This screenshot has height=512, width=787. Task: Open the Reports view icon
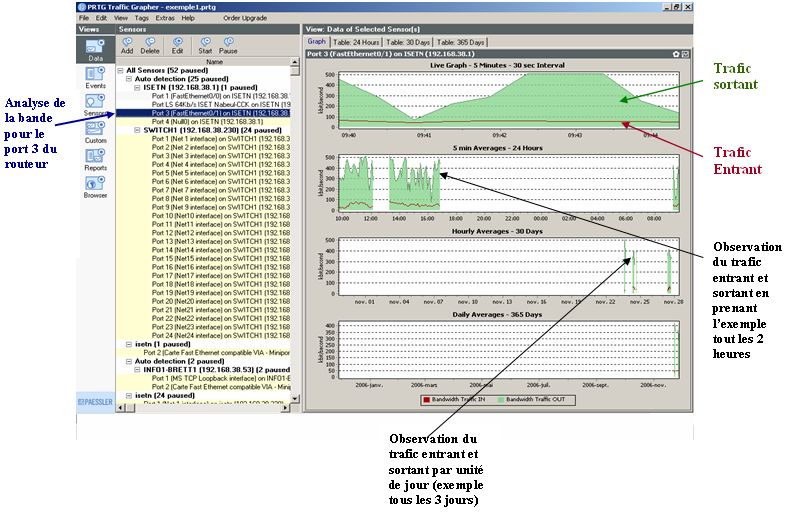[95, 158]
